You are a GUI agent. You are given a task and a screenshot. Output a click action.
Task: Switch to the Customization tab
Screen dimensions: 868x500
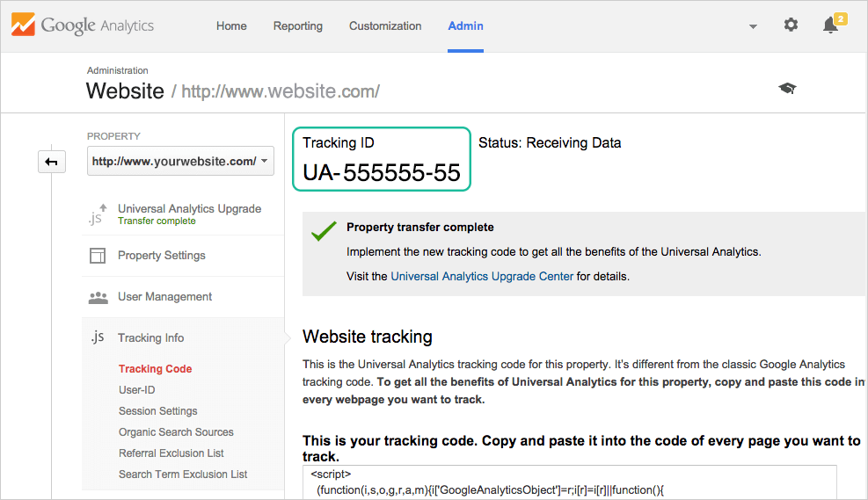point(385,26)
